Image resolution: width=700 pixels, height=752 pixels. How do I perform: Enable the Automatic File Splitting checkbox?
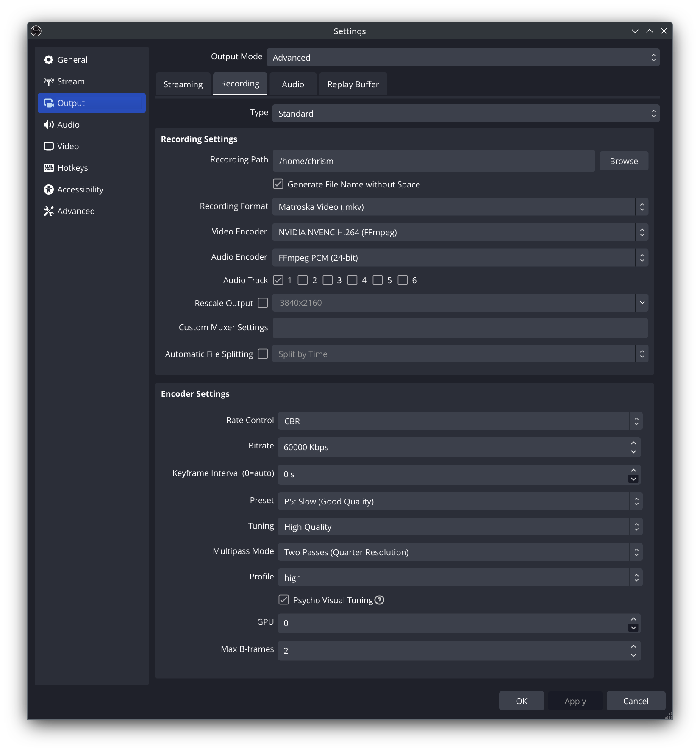point(263,354)
